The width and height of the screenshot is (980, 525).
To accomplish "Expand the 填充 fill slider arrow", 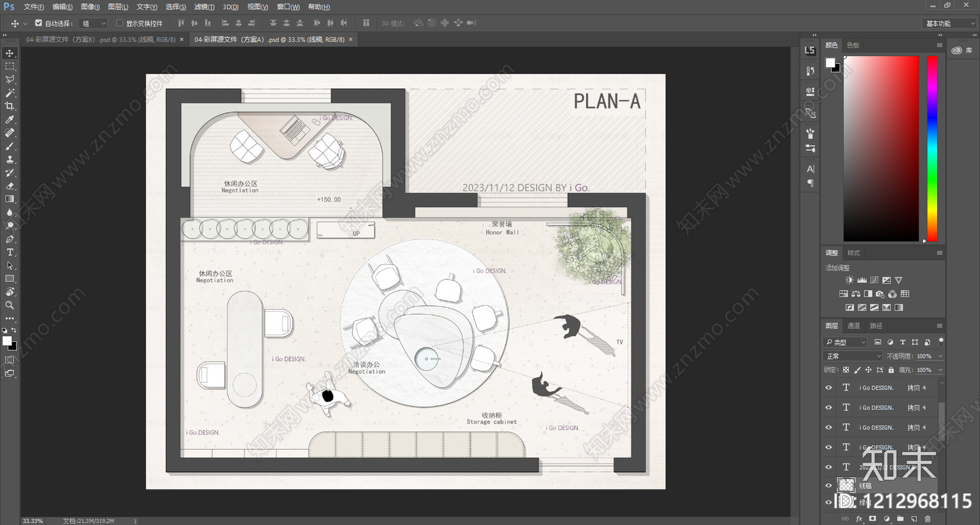I will click(940, 370).
